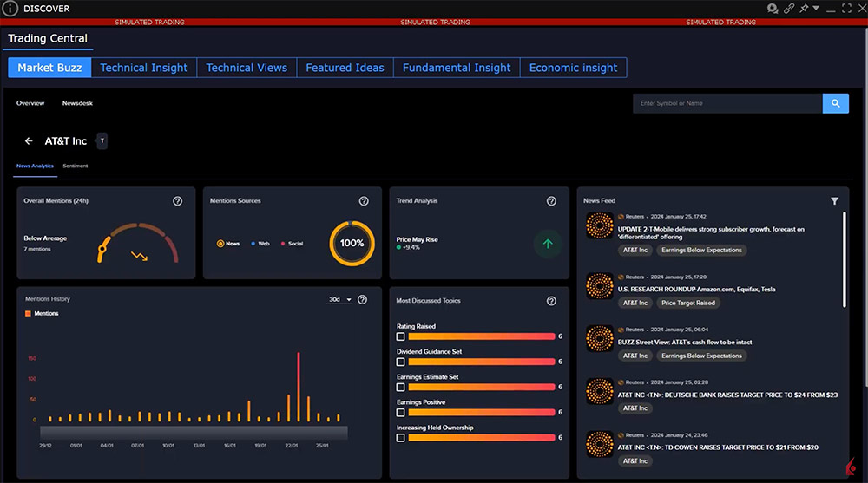This screenshot has height=483, width=868.
Task: Check the Dividend Guidance Set checkbox
Action: pyautogui.click(x=401, y=362)
